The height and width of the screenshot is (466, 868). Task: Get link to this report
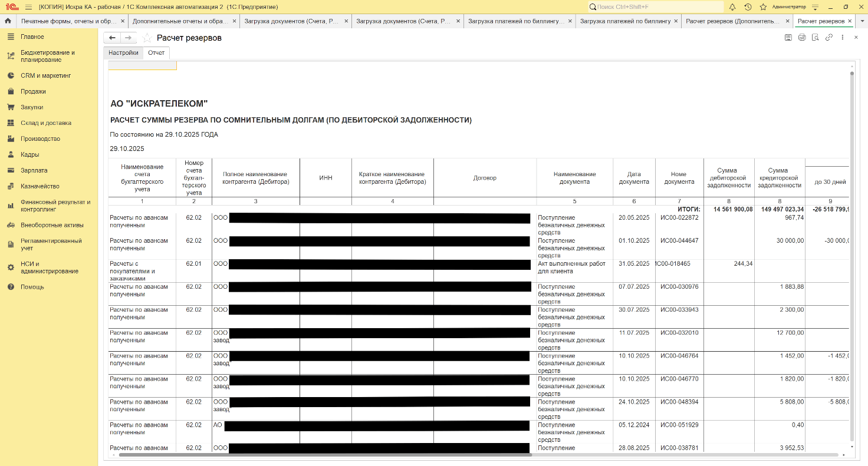tap(829, 38)
